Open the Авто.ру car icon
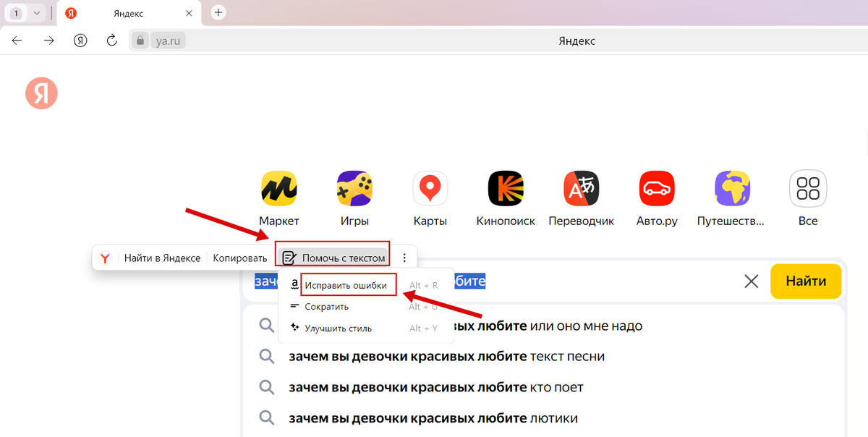868x437 pixels. pos(657,189)
